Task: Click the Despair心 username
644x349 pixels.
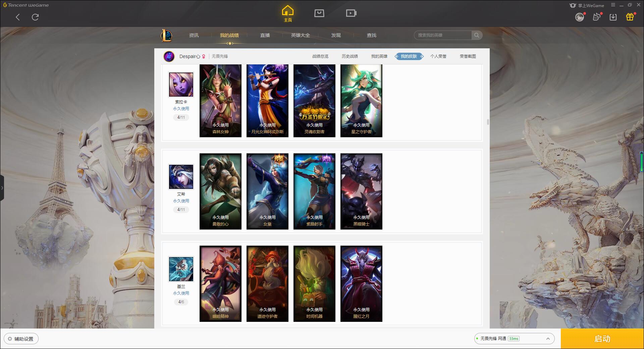Action: [x=190, y=56]
